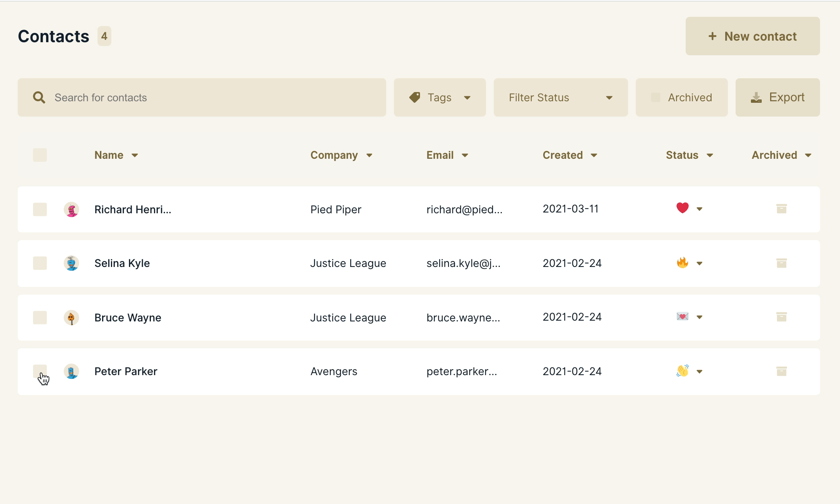Image resolution: width=840 pixels, height=504 pixels.
Task: Click Richard's red heart status icon
Action: click(682, 208)
